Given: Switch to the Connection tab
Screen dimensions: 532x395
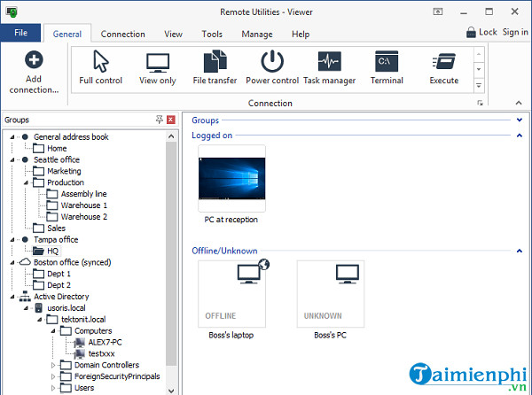Looking at the screenshot, I should click(123, 35).
